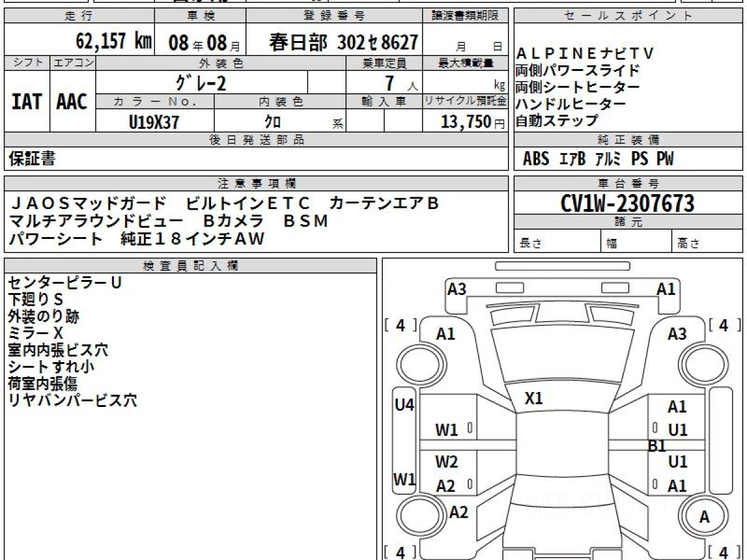Click the "輸入車" label

pyautogui.click(x=384, y=101)
